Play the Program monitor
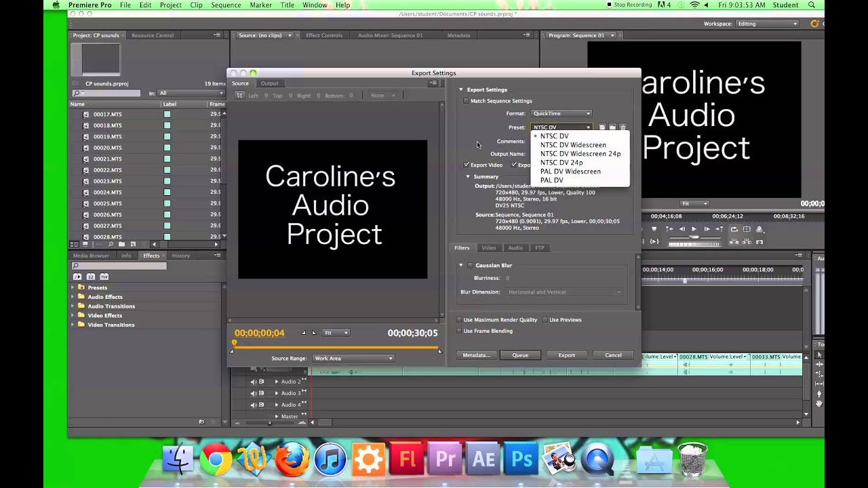Viewport: 868px width, 488px height. click(694, 229)
